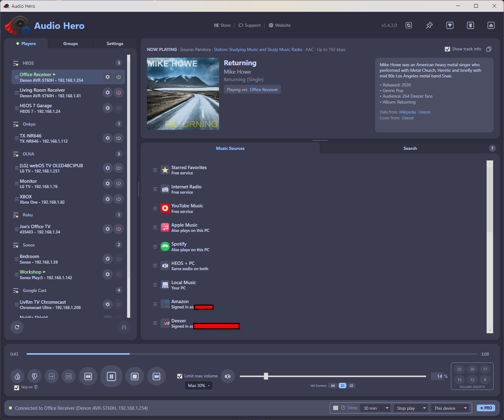Select All volume control zones
This screenshot has width=504, height=420.
(333, 385)
